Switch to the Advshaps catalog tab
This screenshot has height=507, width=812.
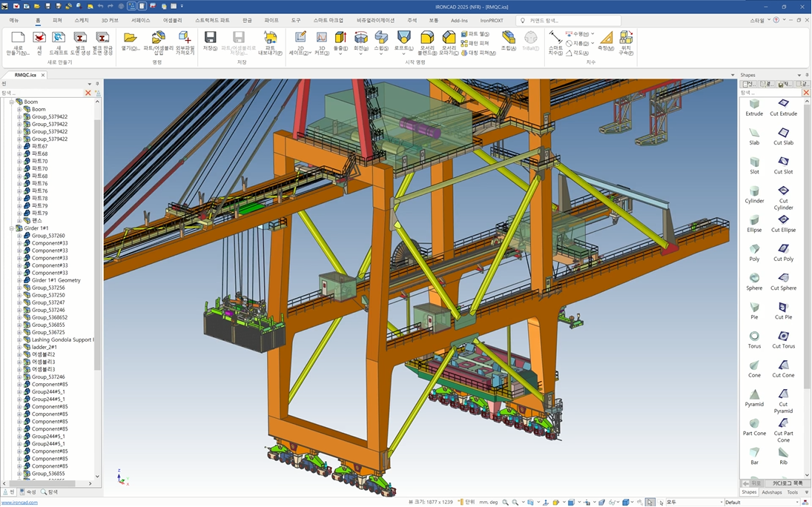pyautogui.click(x=771, y=492)
